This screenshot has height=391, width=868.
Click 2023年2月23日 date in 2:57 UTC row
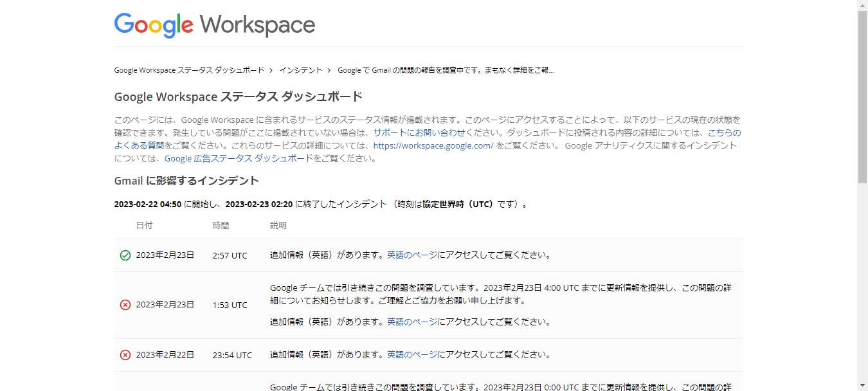point(165,255)
